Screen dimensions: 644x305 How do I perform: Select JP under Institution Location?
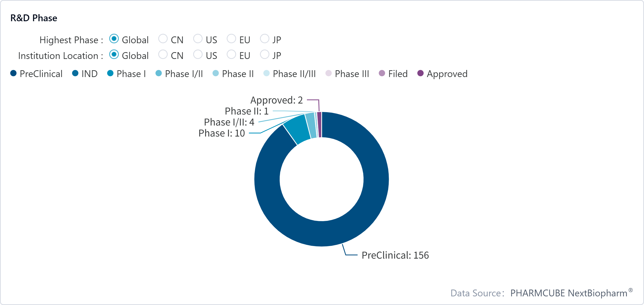[264, 55]
